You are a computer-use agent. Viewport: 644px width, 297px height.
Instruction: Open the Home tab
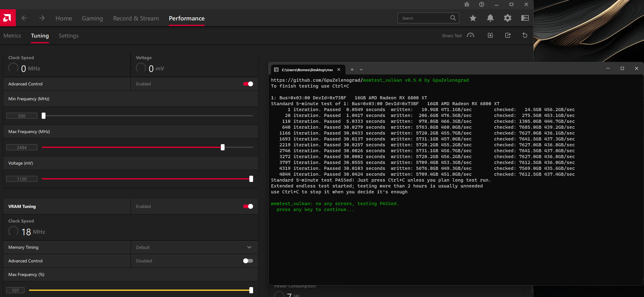[64, 18]
